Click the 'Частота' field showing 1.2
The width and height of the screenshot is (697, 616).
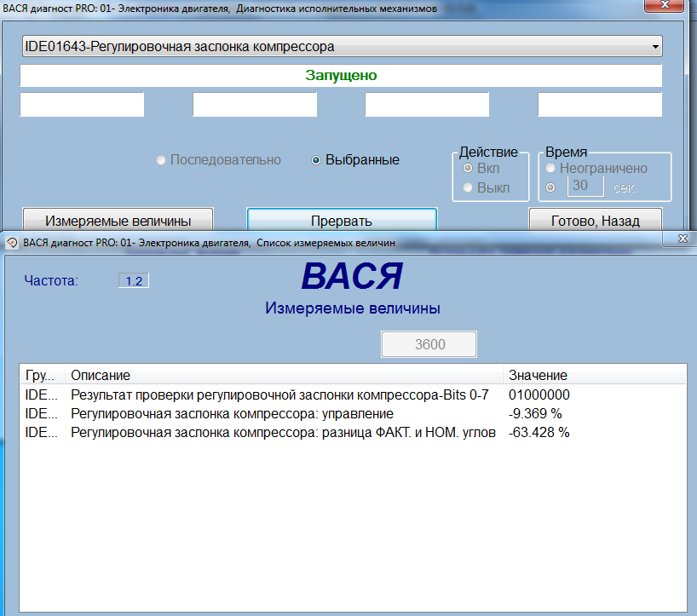click(x=134, y=280)
